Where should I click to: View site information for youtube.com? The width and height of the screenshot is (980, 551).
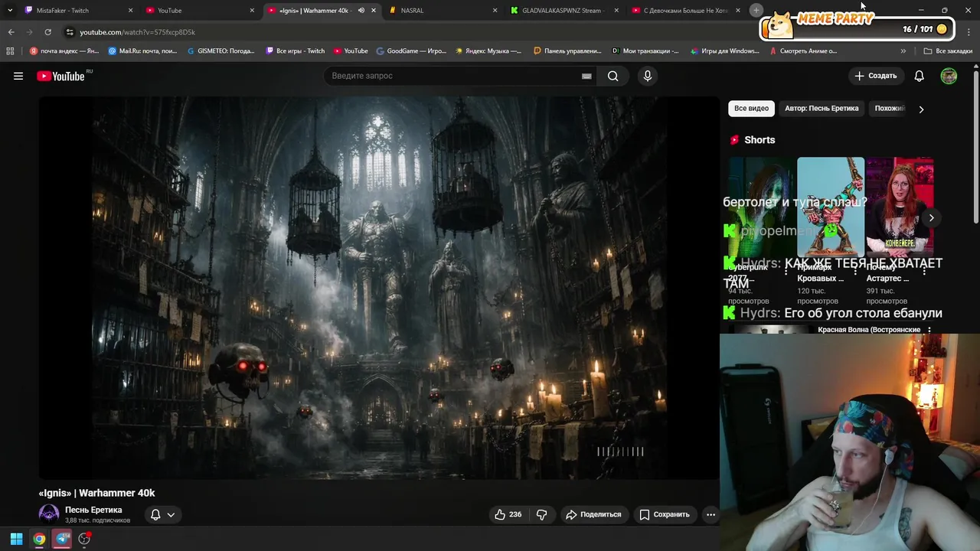[x=70, y=32]
